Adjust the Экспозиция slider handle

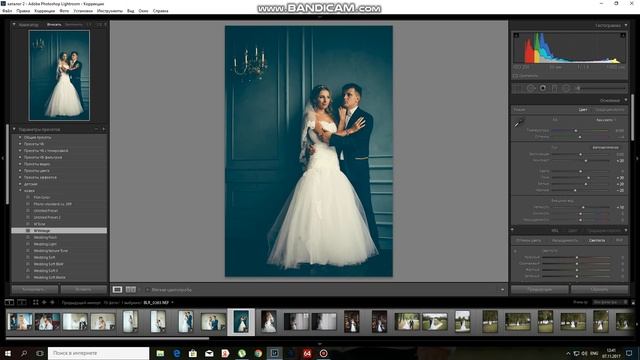(580, 154)
